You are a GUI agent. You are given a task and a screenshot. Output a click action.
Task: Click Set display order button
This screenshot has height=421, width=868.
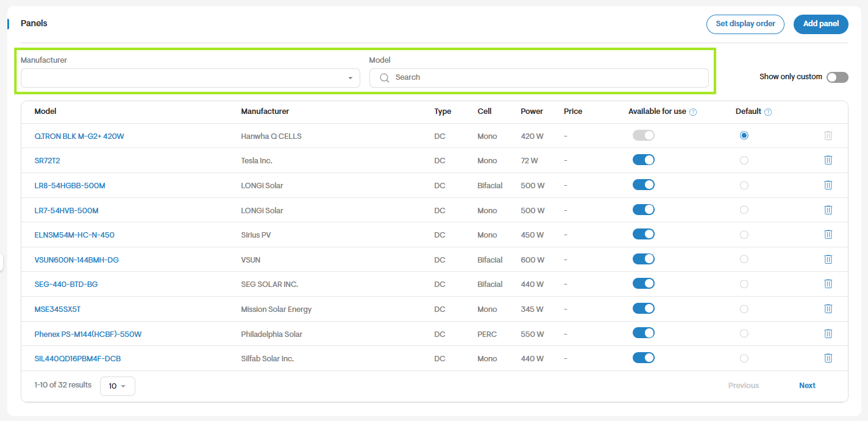coord(745,24)
